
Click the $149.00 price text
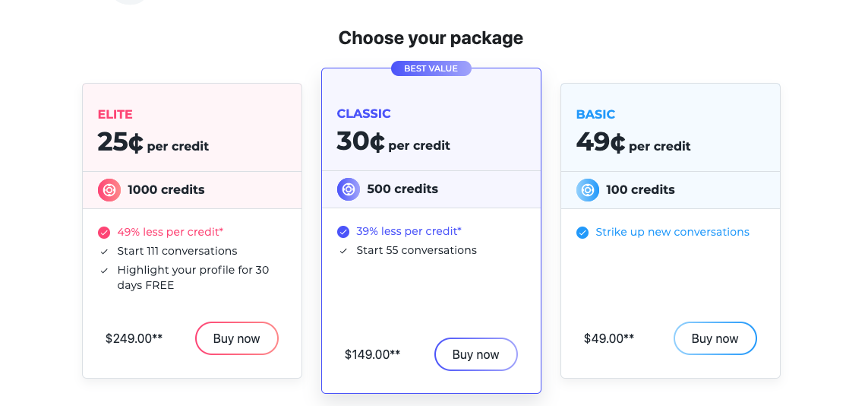tap(373, 354)
